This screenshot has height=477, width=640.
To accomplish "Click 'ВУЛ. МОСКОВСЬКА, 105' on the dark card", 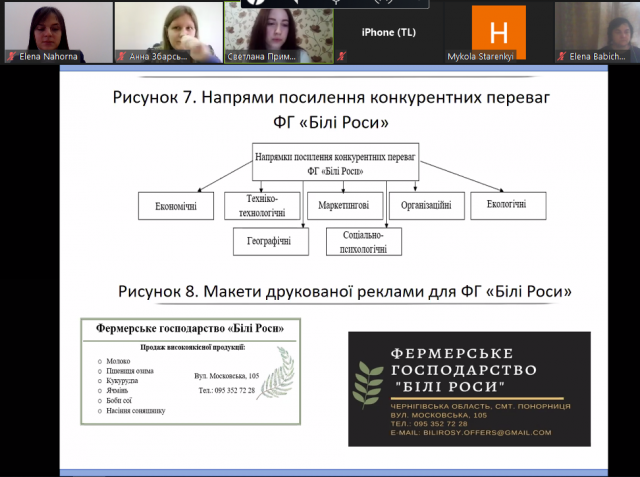I will [439, 415].
